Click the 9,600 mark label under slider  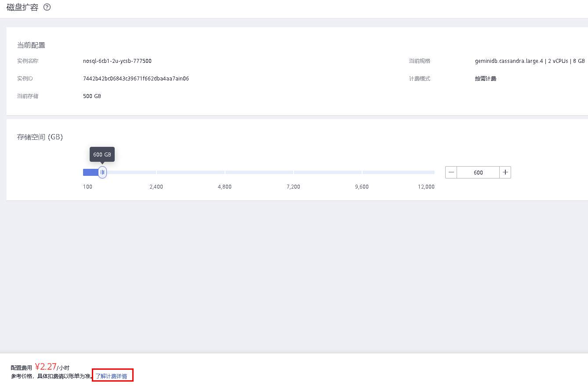coord(362,187)
